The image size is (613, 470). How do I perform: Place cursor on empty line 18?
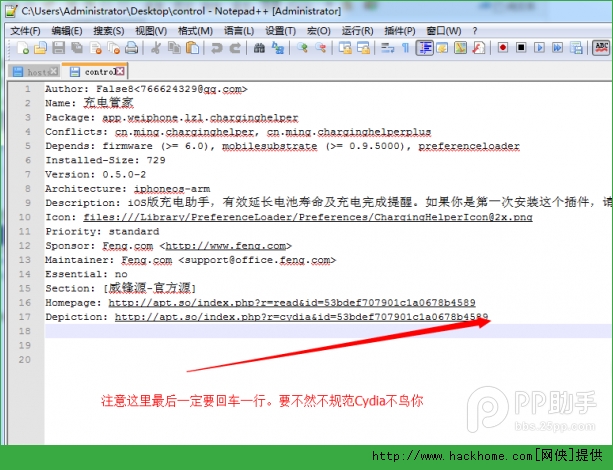pyautogui.click(x=328, y=331)
